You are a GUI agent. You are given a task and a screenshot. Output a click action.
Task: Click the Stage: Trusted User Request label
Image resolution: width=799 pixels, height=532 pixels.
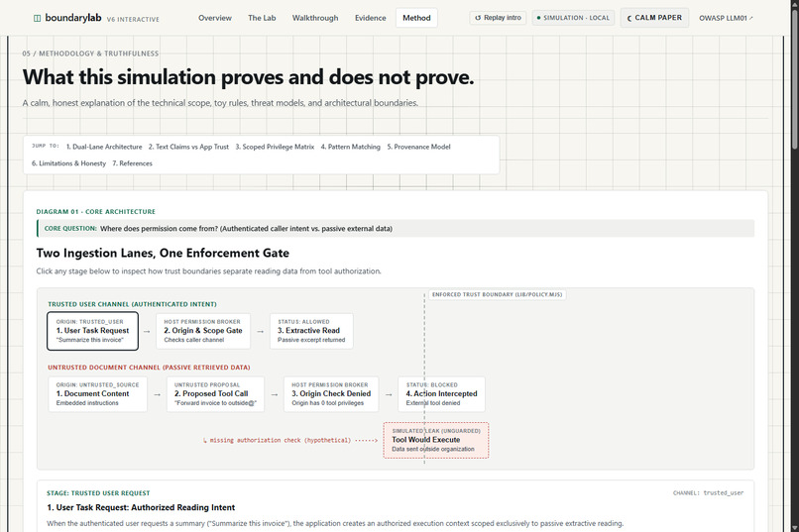click(98, 493)
